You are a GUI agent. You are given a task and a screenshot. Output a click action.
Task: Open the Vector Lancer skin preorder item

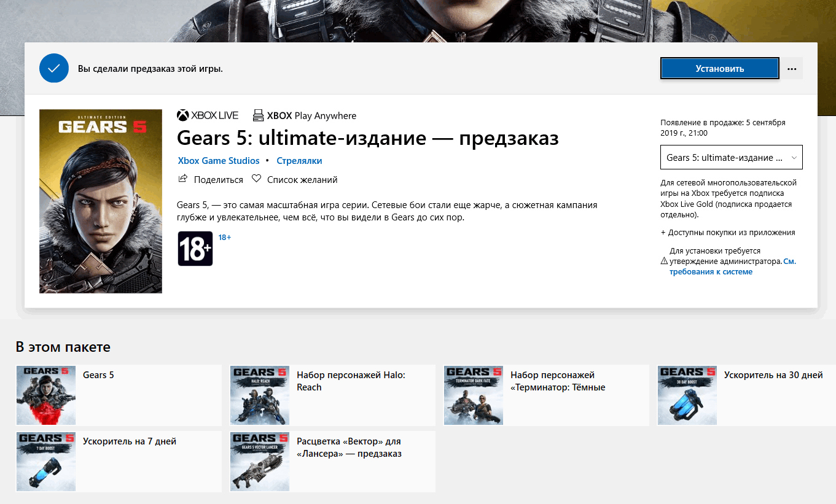(332, 462)
